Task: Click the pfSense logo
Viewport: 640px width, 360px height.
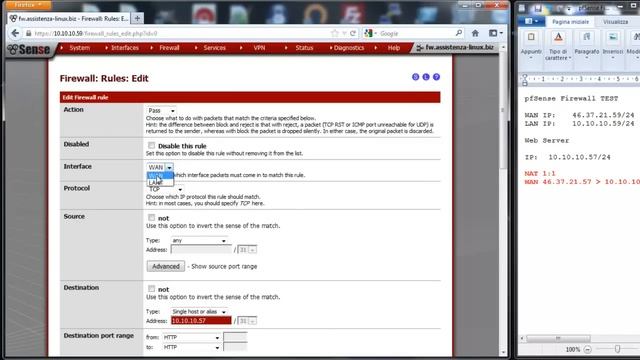Action: click(29, 49)
